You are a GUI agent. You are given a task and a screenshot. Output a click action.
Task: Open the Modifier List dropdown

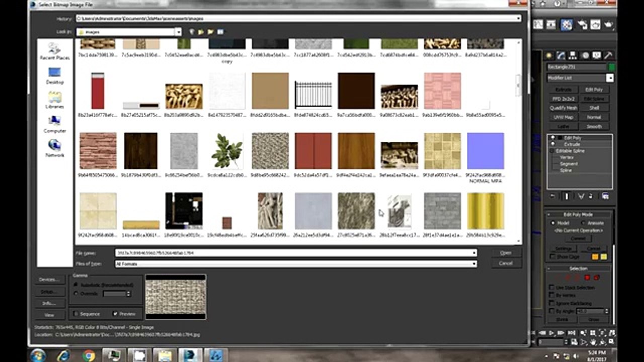610,78
